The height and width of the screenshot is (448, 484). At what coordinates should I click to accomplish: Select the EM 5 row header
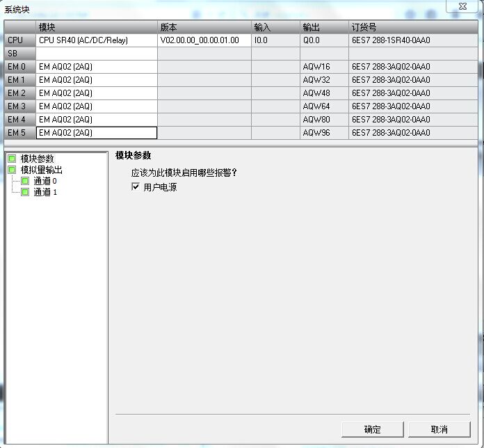(20, 133)
